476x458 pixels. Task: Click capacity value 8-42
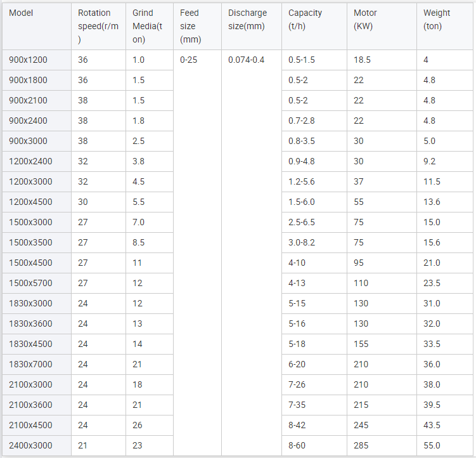(x=297, y=425)
